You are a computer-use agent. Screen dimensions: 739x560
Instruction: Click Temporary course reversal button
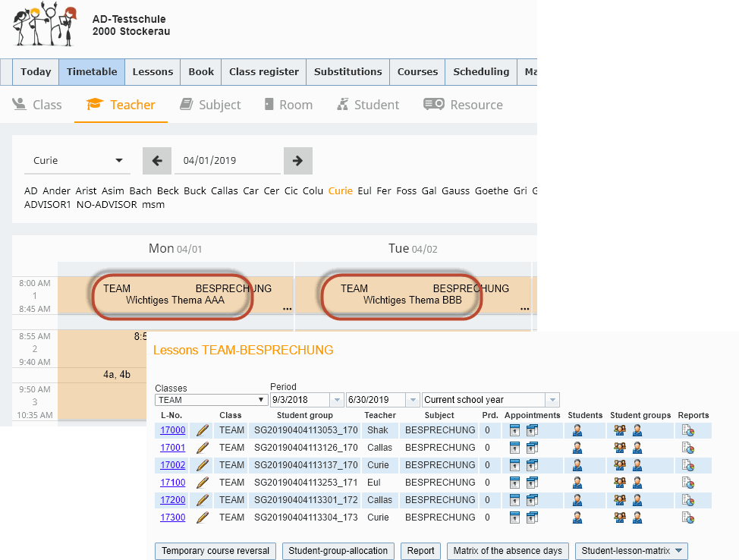tap(215, 551)
